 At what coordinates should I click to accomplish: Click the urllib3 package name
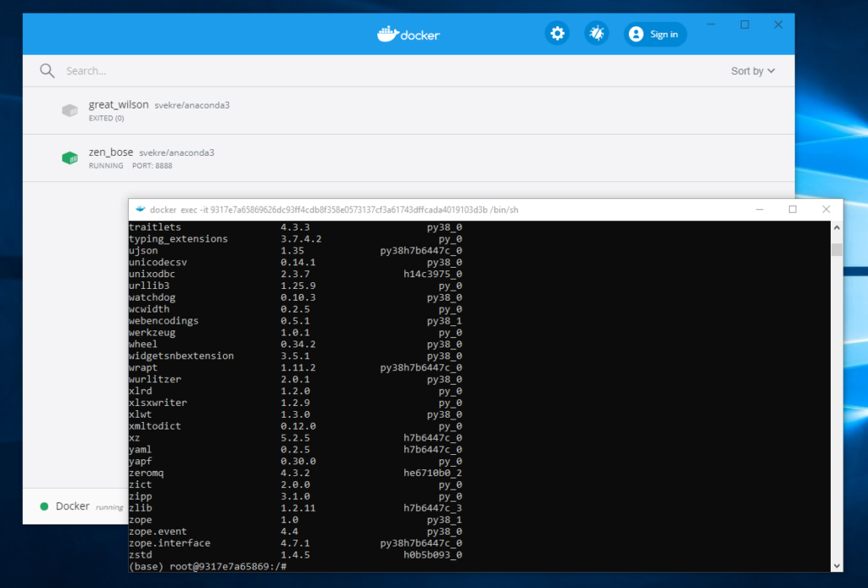(x=149, y=286)
